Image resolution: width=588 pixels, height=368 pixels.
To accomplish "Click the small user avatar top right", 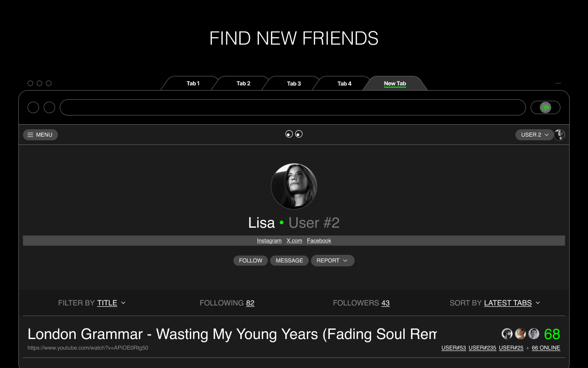I will pyautogui.click(x=560, y=135).
